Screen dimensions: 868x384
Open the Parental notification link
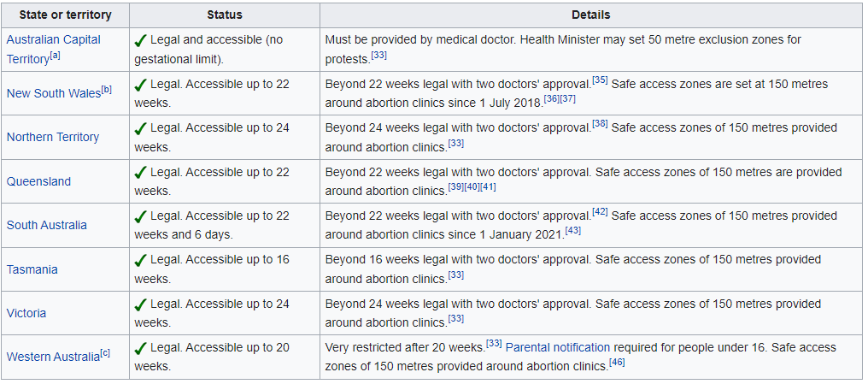pos(558,347)
